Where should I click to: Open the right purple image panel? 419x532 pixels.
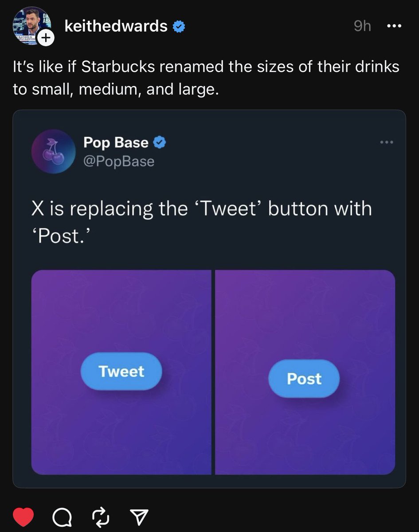pyautogui.click(x=305, y=372)
